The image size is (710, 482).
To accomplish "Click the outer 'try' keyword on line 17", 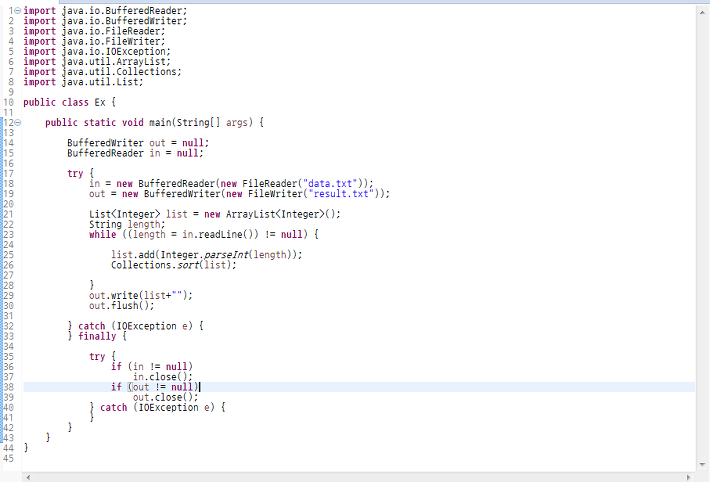I will 75,174.
